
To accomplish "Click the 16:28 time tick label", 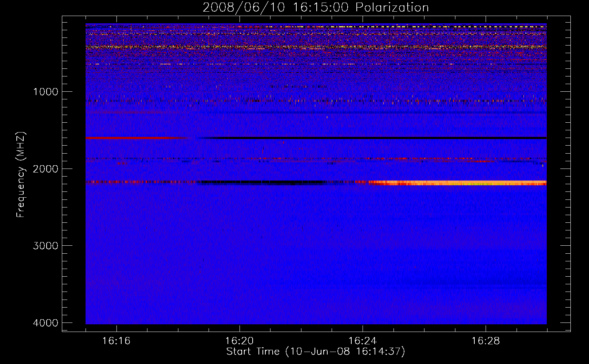I will [486, 341].
